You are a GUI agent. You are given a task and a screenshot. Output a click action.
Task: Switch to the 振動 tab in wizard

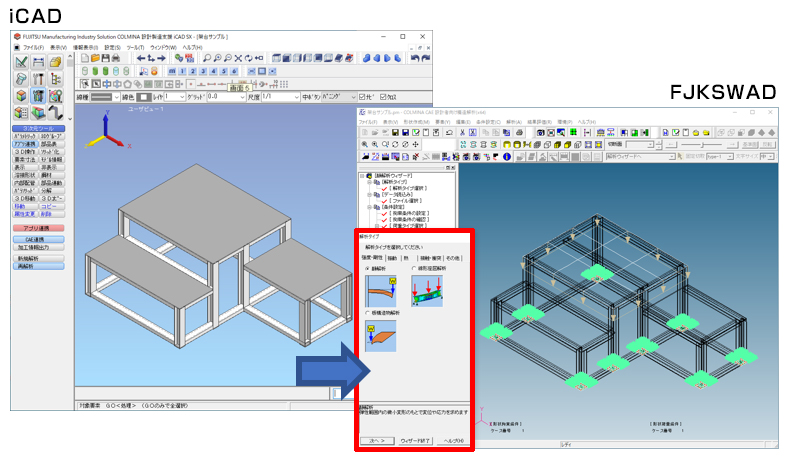tap(392, 258)
